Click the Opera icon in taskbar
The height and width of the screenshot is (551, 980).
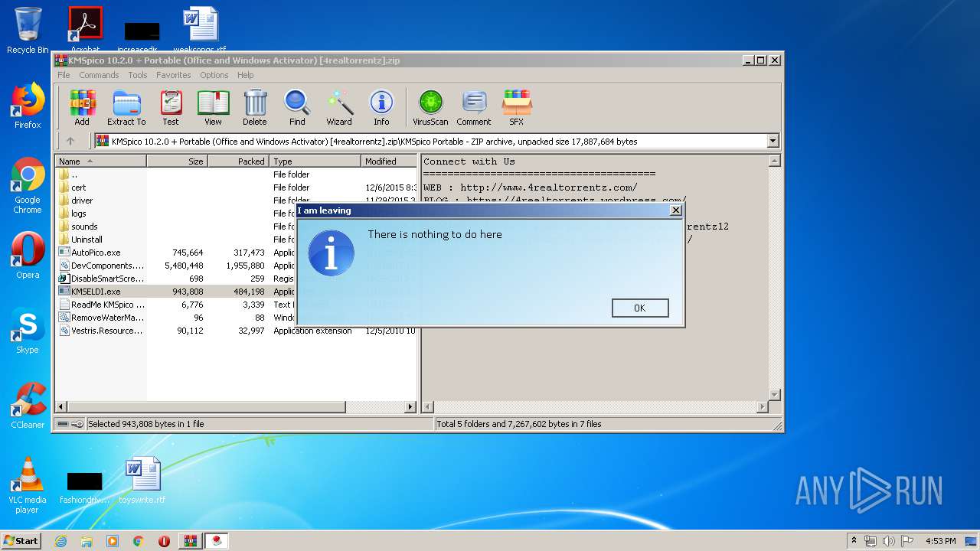pyautogui.click(x=164, y=541)
